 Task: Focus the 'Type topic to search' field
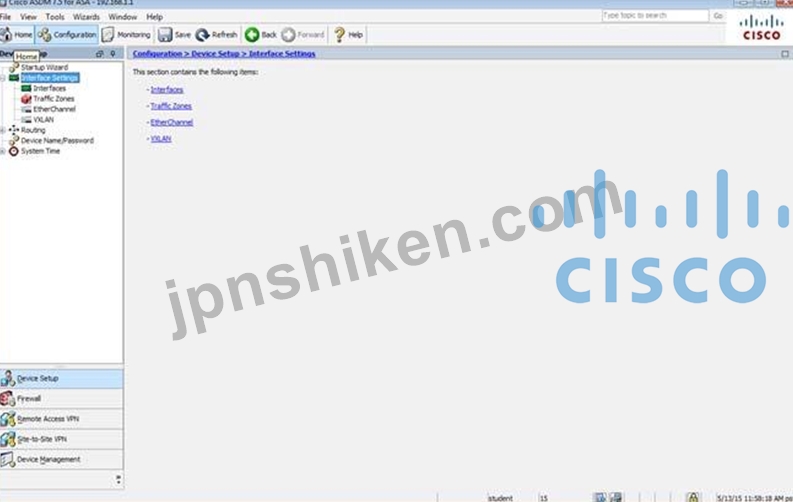coord(655,16)
